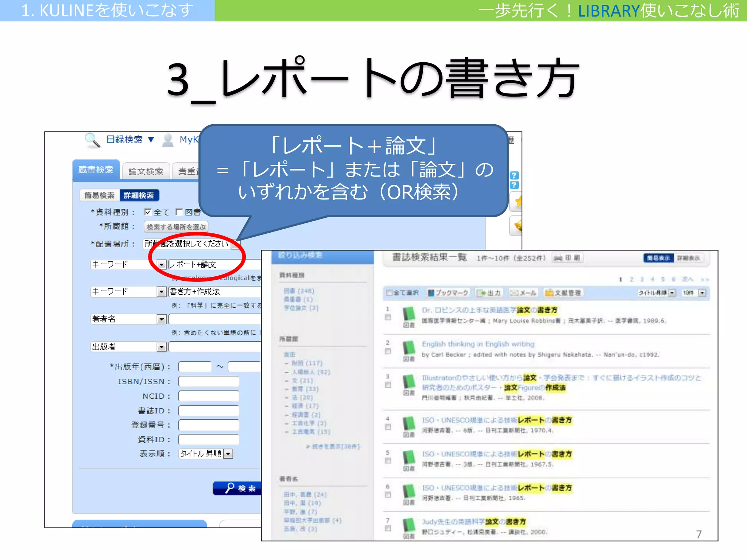This screenshot has height=560, width=747.
Task: Tick checkbox for result 6
Action: [388, 494]
